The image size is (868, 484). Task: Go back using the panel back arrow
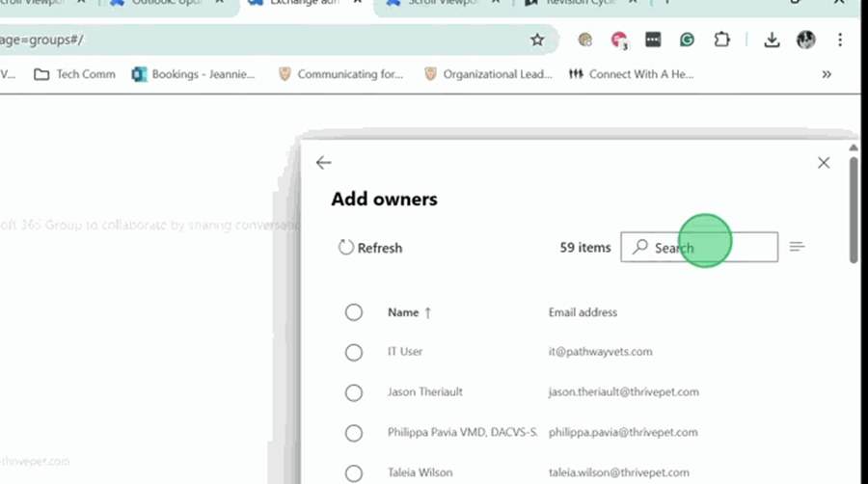pos(324,163)
